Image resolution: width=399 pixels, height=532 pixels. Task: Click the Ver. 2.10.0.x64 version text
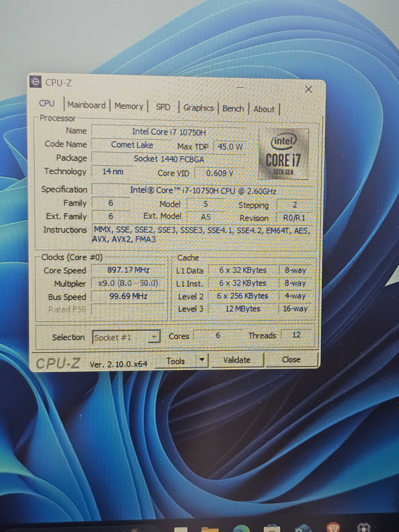[119, 364]
